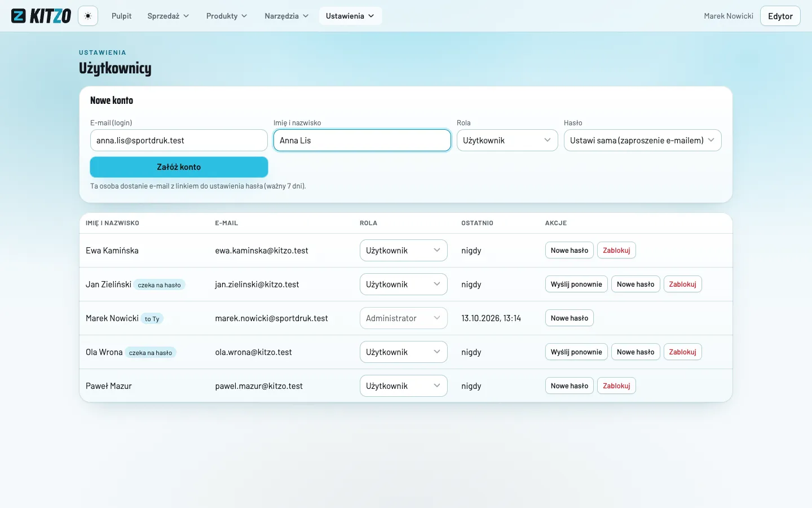This screenshot has width=812, height=508.
Task: Click Nowe hasło for Marek Nowicki
Action: (570, 318)
